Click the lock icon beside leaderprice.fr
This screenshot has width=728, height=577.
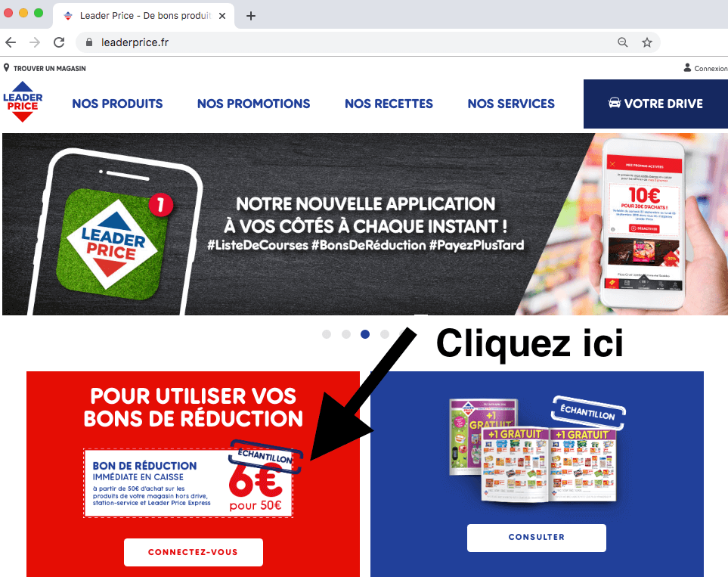89,42
